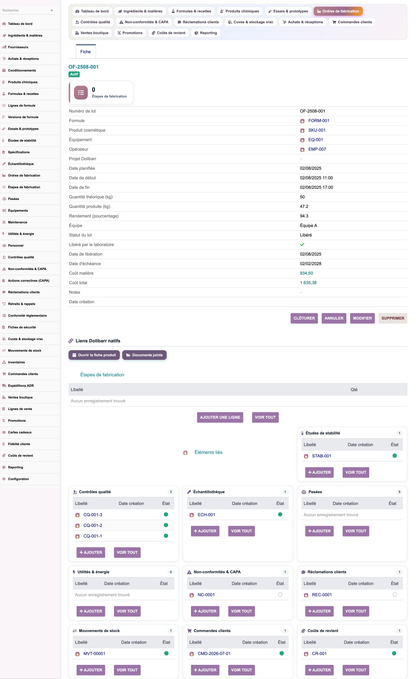The width and height of the screenshot is (416, 679).
Task: Click the Études de stabilité sidebar icon
Action: click(4, 141)
